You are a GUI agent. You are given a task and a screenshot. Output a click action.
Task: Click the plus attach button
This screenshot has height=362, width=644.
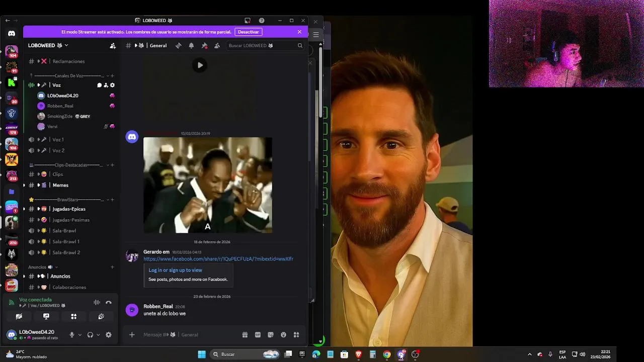pyautogui.click(x=132, y=335)
